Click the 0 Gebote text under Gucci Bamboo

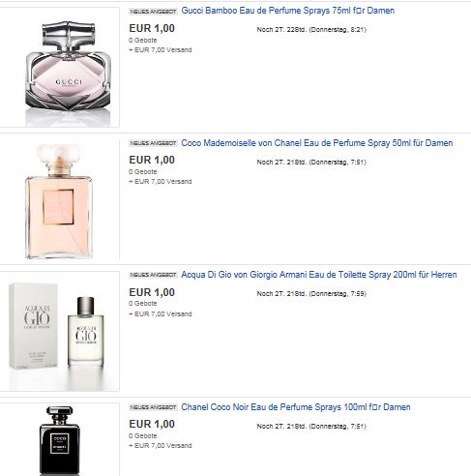click(x=143, y=41)
